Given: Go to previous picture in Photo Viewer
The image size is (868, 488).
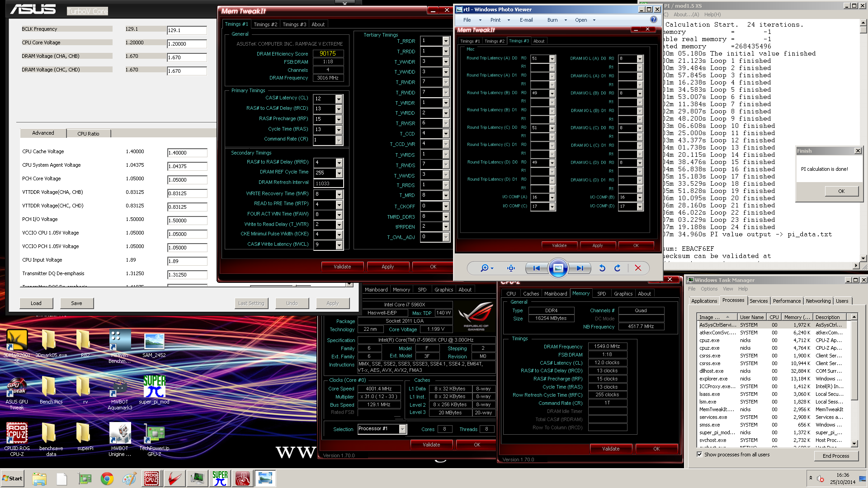Looking at the screenshot, I should click(x=537, y=268).
